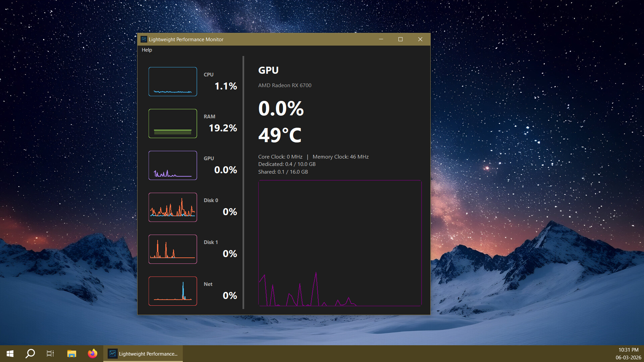Viewport: 644px width, 362px height.
Task: Open the Help menu
Action: point(147,50)
